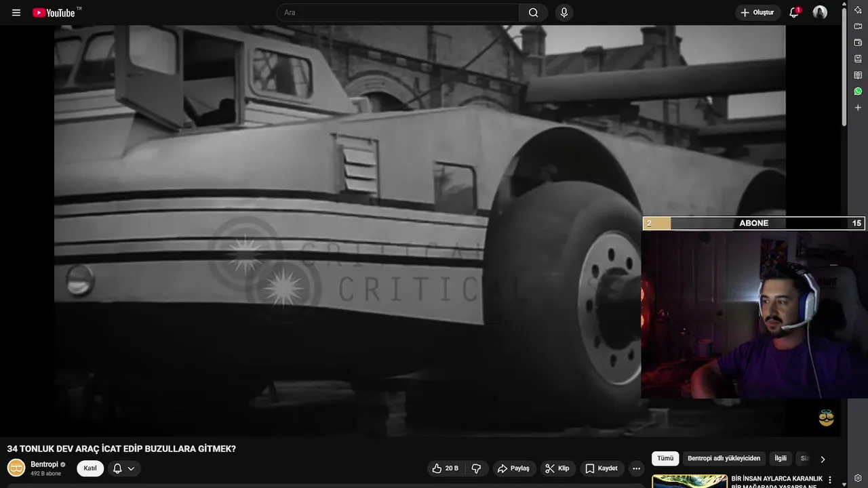Select the Bentropi adlı yükleyiciden chip
The height and width of the screenshot is (488, 868).
pos(724,458)
